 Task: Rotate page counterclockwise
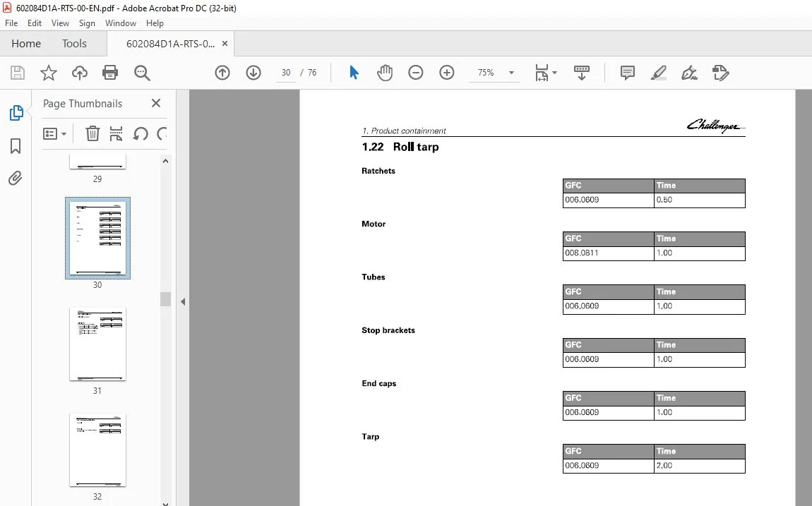click(141, 134)
